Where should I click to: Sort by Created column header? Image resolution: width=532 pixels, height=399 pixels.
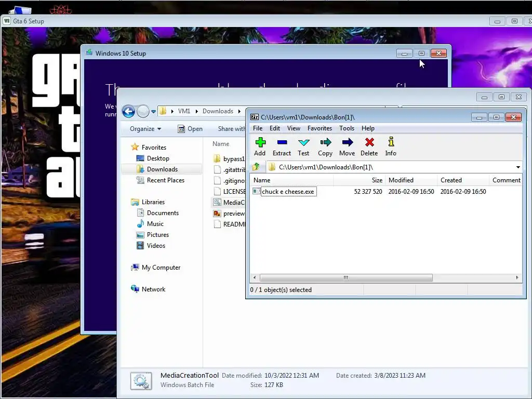click(x=463, y=180)
